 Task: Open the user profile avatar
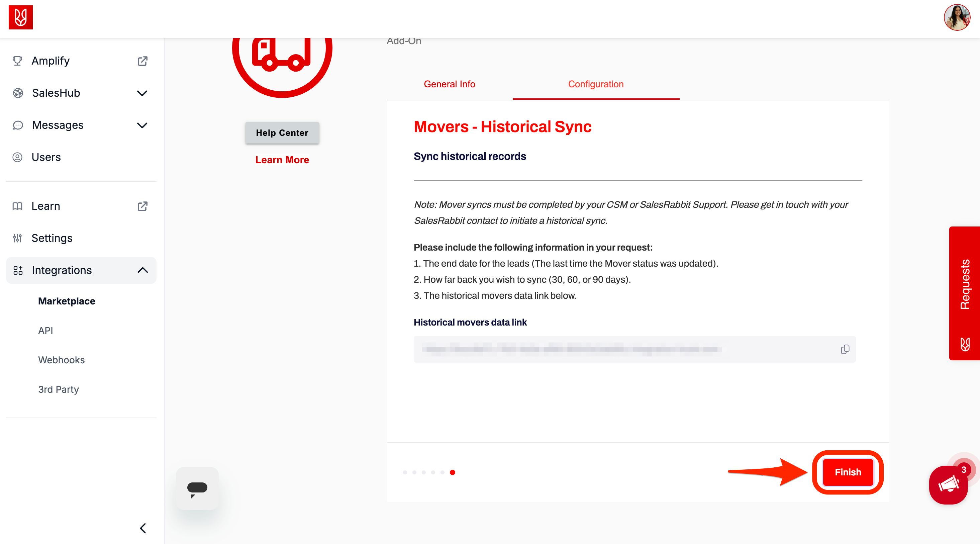(x=957, y=17)
